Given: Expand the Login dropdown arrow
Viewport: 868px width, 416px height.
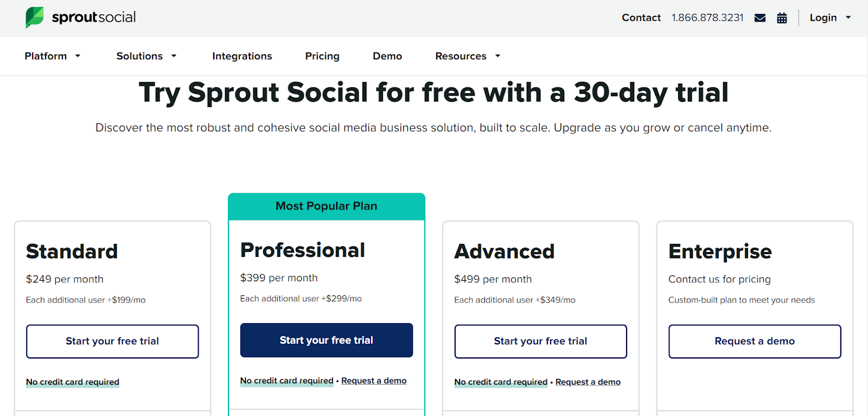Looking at the screenshot, I should (848, 17).
